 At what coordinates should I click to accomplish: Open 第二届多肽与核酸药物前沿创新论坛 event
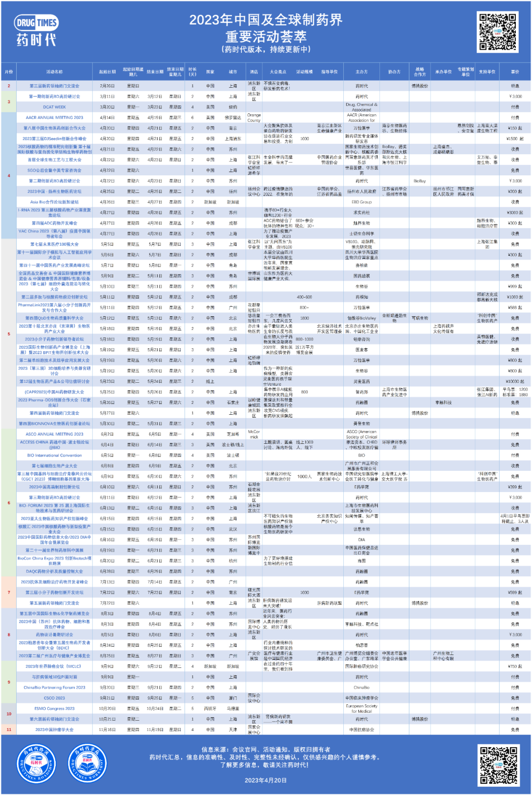pos(54,297)
